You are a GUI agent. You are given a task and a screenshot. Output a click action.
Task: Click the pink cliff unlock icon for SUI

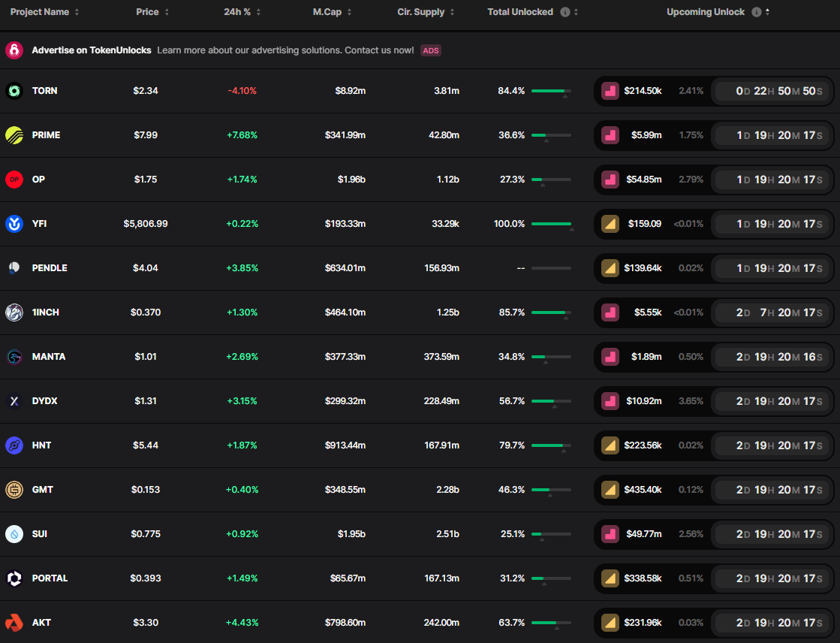[x=610, y=534]
